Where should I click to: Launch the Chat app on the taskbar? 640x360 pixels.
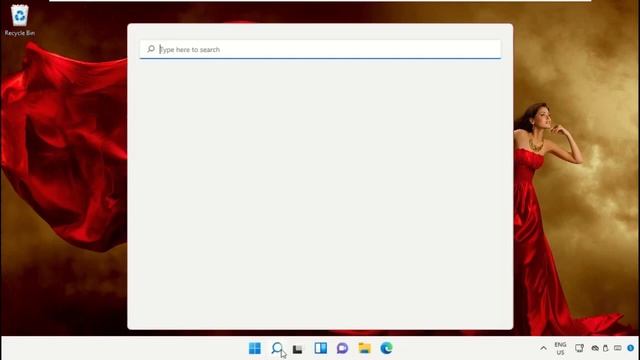click(x=342, y=348)
